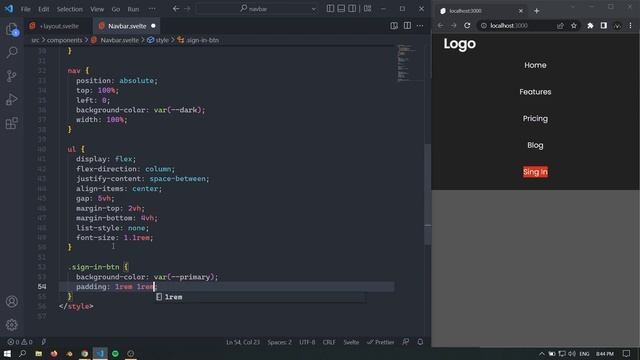
Task: Click the feedback icon in status bar
Action: (x=406, y=342)
